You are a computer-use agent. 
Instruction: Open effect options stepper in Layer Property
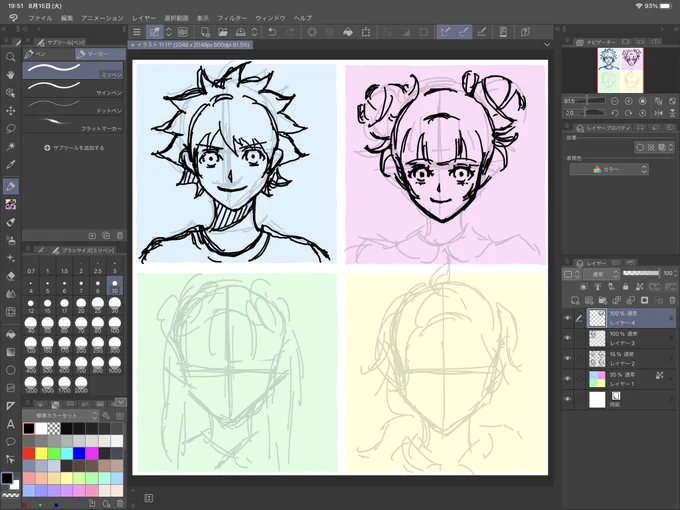[671, 147]
